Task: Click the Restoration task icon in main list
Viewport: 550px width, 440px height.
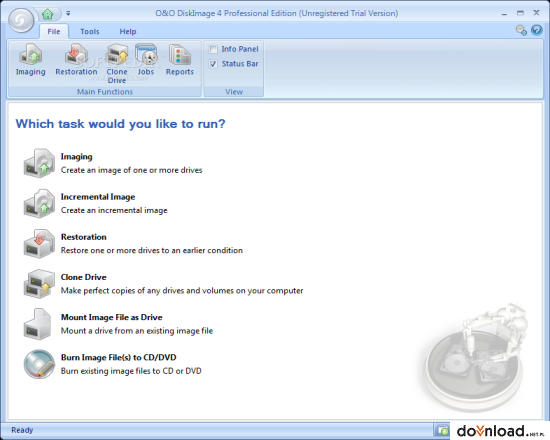Action: click(x=39, y=244)
